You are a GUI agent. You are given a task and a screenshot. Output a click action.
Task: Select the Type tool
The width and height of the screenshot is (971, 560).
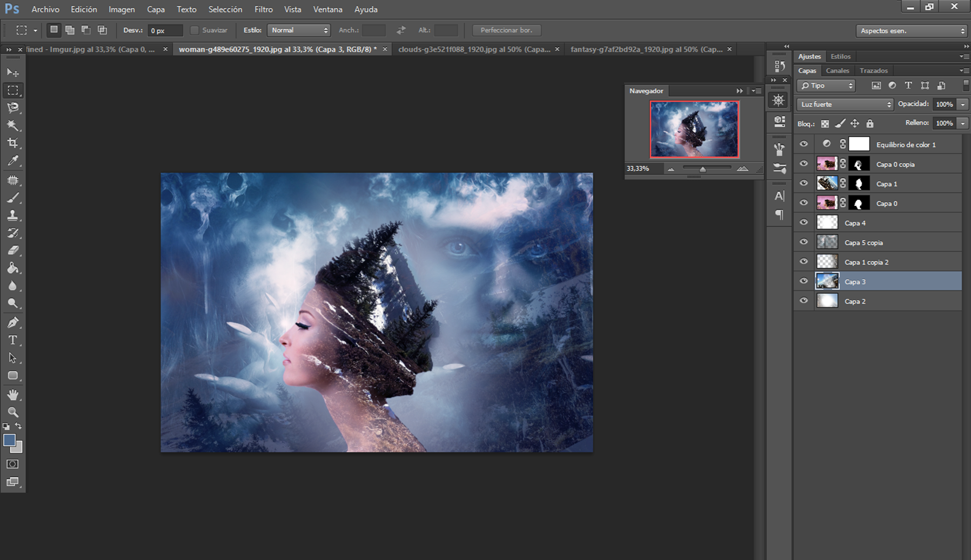[x=13, y=340]
